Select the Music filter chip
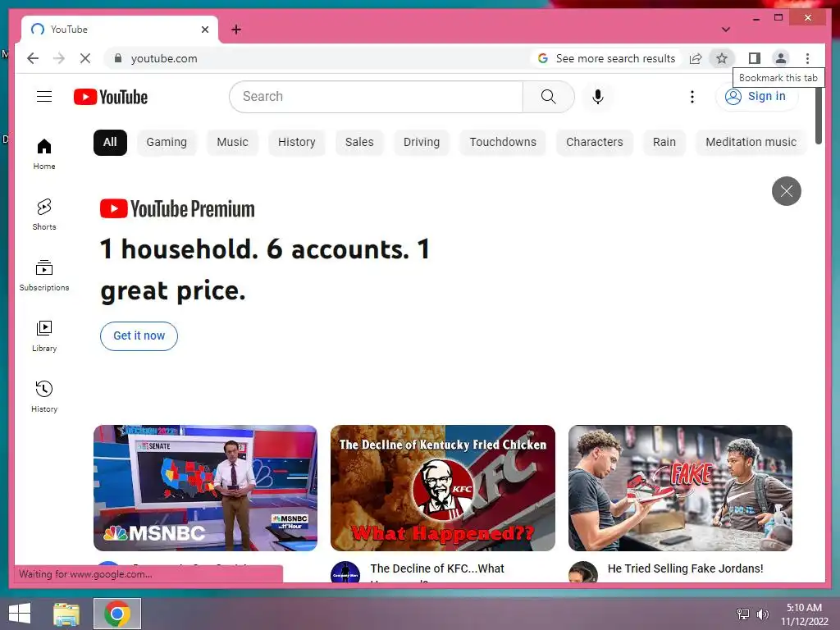This screenshot has height=630, width=840. tap(232, 142)
